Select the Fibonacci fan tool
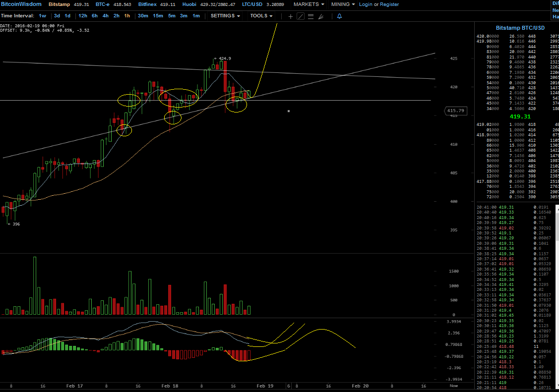Viewport: 559px width, 392px height. 321,16
